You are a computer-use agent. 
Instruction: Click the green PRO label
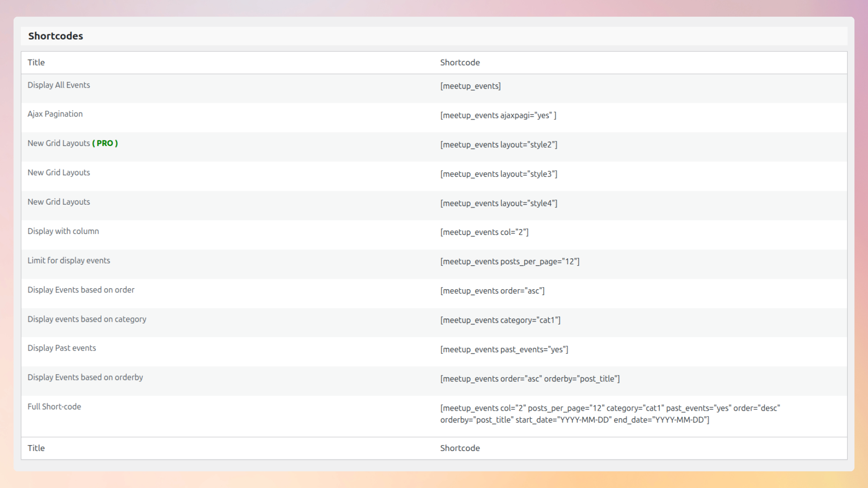pos(104,143)
